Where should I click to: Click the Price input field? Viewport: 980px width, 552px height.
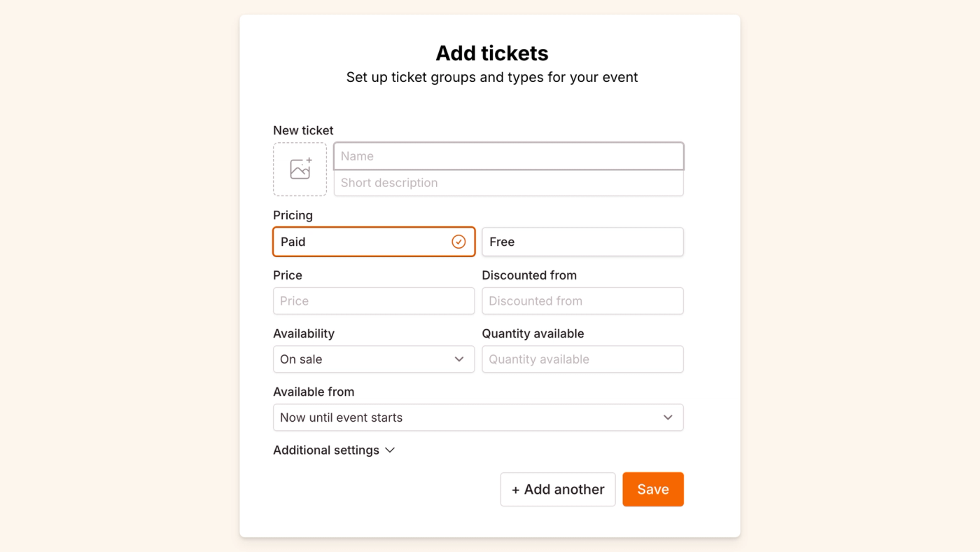coord(373,301)
